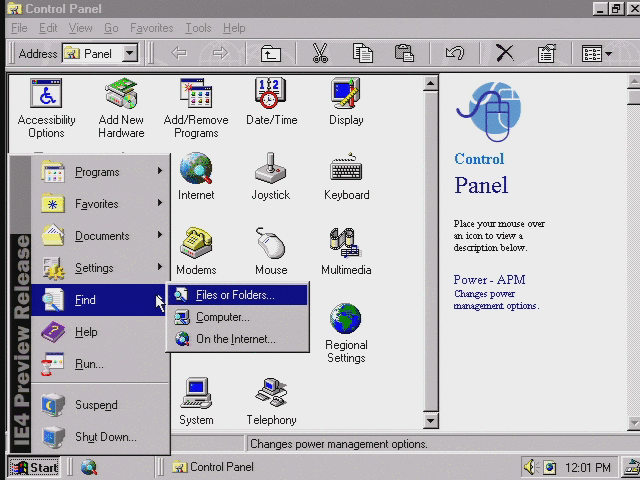
Task: Choose Run... from Start menu
Action: pyautogui.click(x=100, y=364)
